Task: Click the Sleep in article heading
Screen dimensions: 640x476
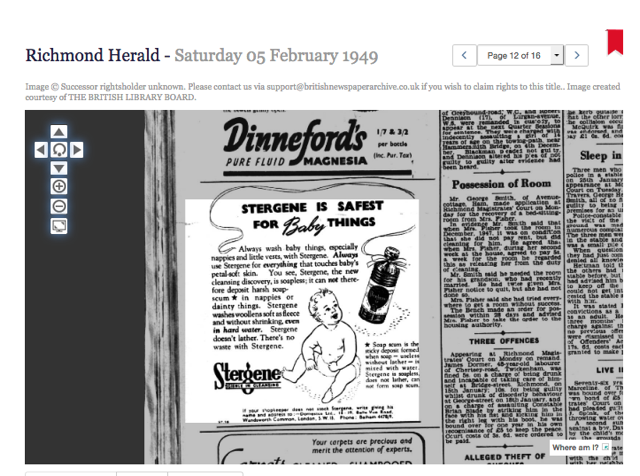Action: point(601,156)
